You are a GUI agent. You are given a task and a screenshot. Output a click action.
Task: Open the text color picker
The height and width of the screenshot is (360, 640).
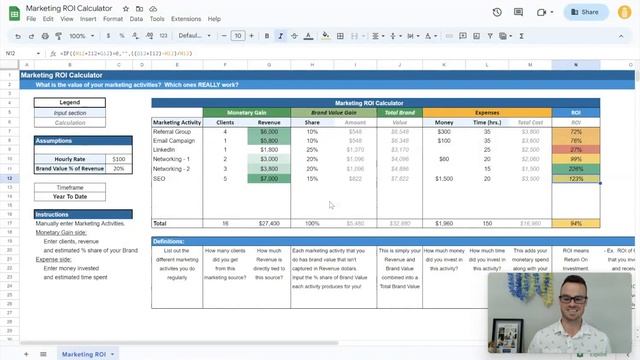(x=309, y=36)
